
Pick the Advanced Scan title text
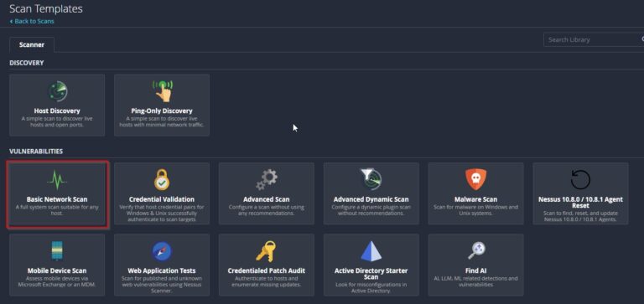(267, 199)
